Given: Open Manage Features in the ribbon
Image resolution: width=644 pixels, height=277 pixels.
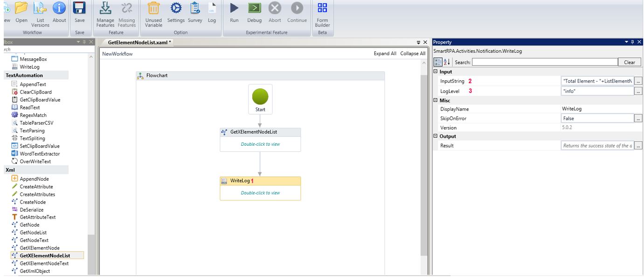Looking at the screenshot, I should pyautogui.click(x=105, y=9).
